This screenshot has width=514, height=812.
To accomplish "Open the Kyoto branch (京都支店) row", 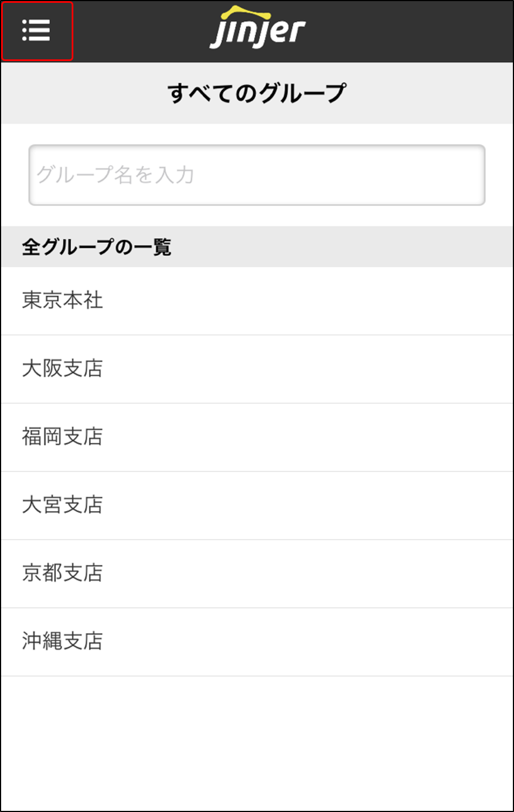I will click(256, 573).
